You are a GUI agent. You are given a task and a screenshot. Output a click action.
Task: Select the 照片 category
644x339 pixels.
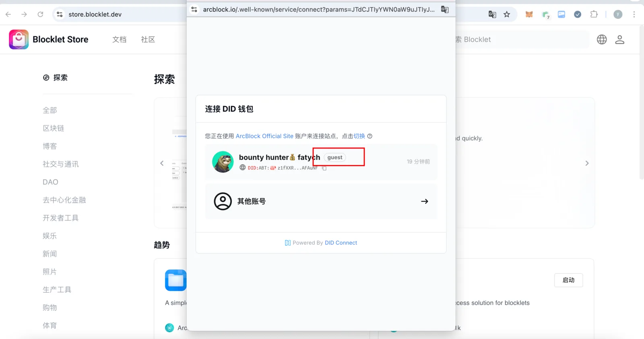pos(50,272)
